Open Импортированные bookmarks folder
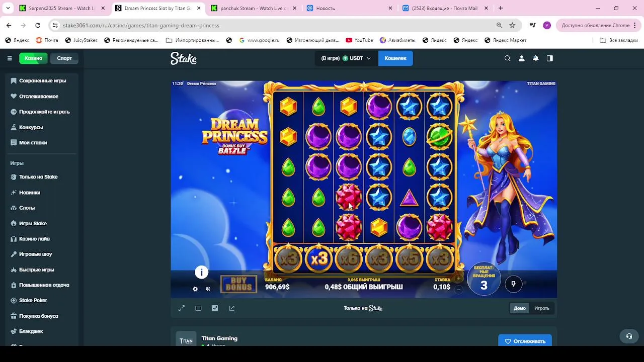The image size is (644, 362). (x=192, y=40)
